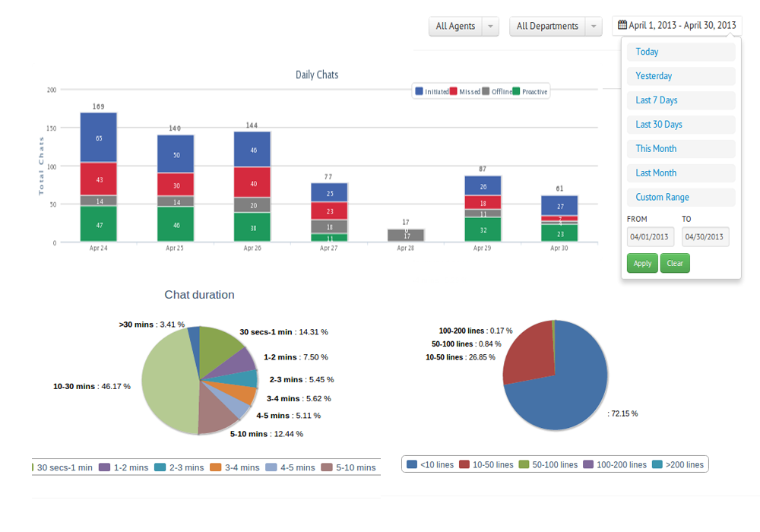The height and width of the screenshot is (532, 760).
Task: Toggle the Offline series in chart legend
Action: [x=497, y=91]
